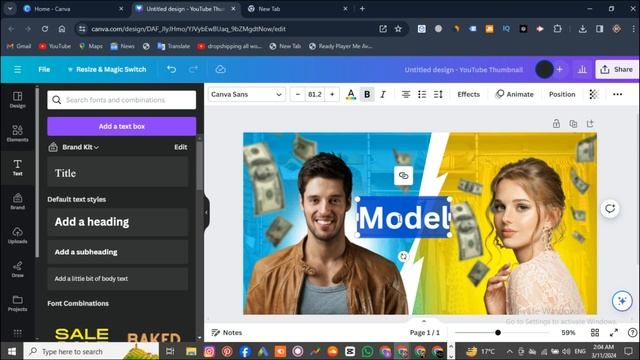Open text color picker
Viewport: 640px width, 360px height.
[x=351, y=94]
